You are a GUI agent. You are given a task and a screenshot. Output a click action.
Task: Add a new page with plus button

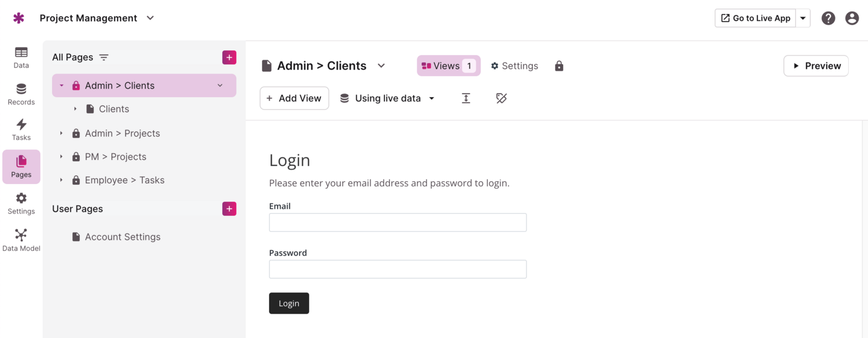229,57
